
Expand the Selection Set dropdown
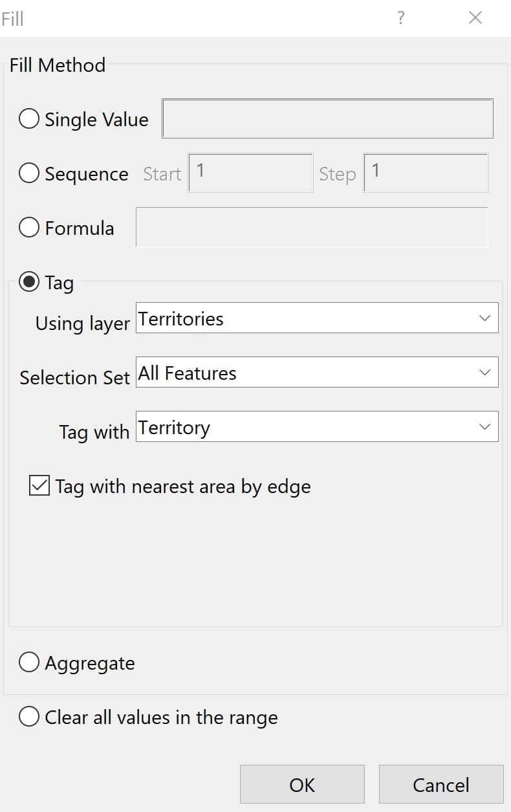317,373
